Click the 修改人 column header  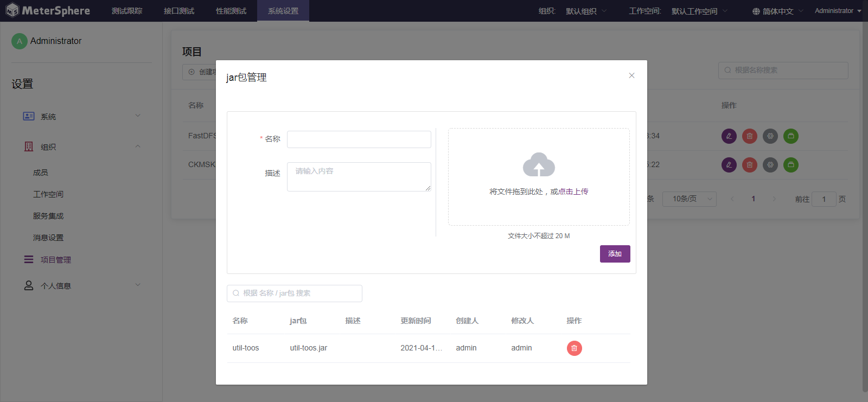click(522, 321)
